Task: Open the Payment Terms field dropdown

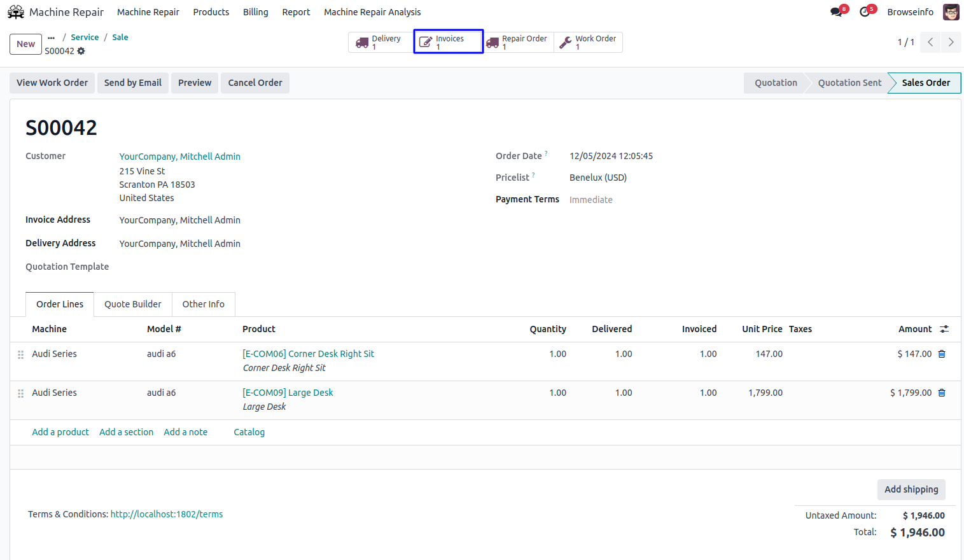Action: point(636,200)
